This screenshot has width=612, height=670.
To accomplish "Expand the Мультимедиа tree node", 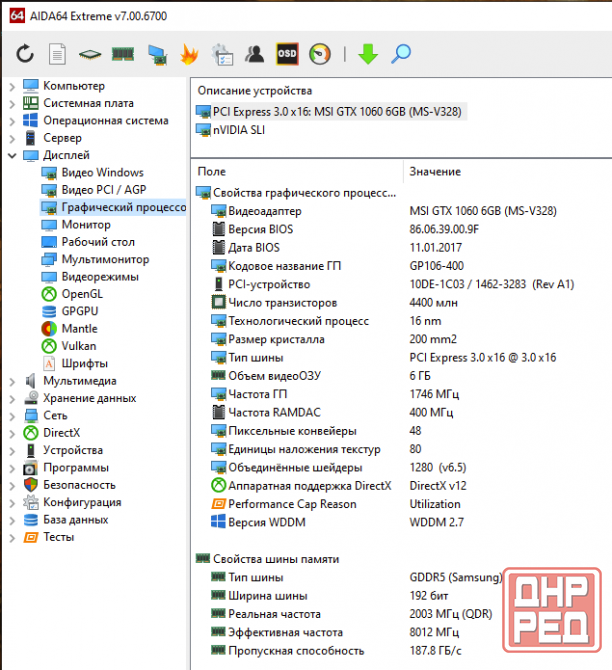I will click(x=12, y=382).
